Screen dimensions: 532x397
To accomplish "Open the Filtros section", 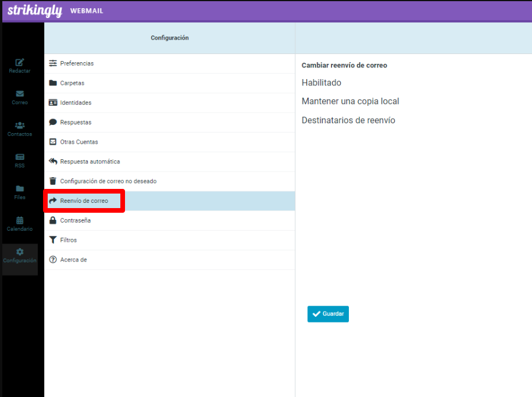I will 170,240.
